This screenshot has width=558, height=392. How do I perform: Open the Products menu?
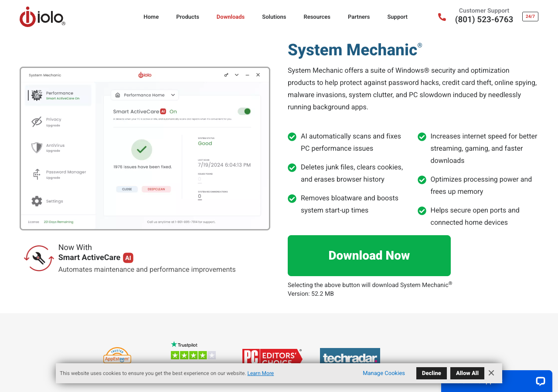187,17
